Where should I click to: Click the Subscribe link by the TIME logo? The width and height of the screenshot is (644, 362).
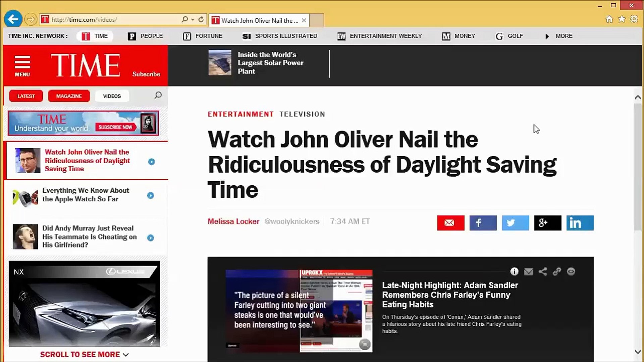click(x=146, y=74)
